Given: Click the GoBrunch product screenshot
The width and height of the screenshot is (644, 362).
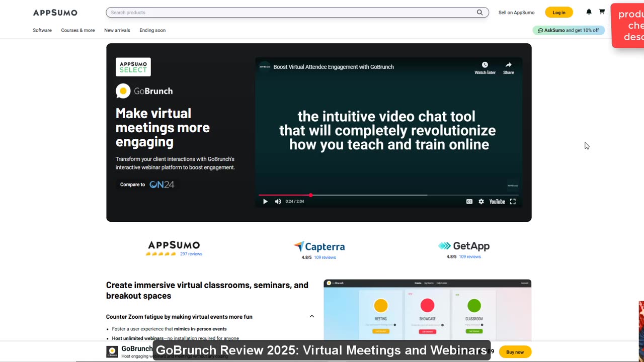Looking at the screenshot, I should [x=427, y=310].
